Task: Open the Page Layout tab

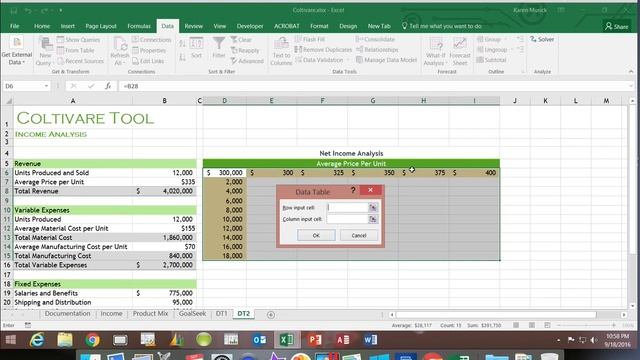Action: 101,26
